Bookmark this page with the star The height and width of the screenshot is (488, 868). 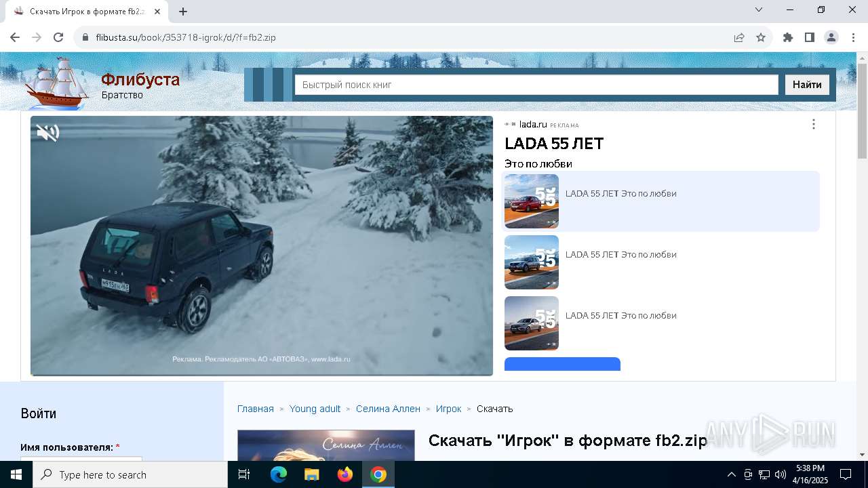pyautogui.click(x=761, y=37)
